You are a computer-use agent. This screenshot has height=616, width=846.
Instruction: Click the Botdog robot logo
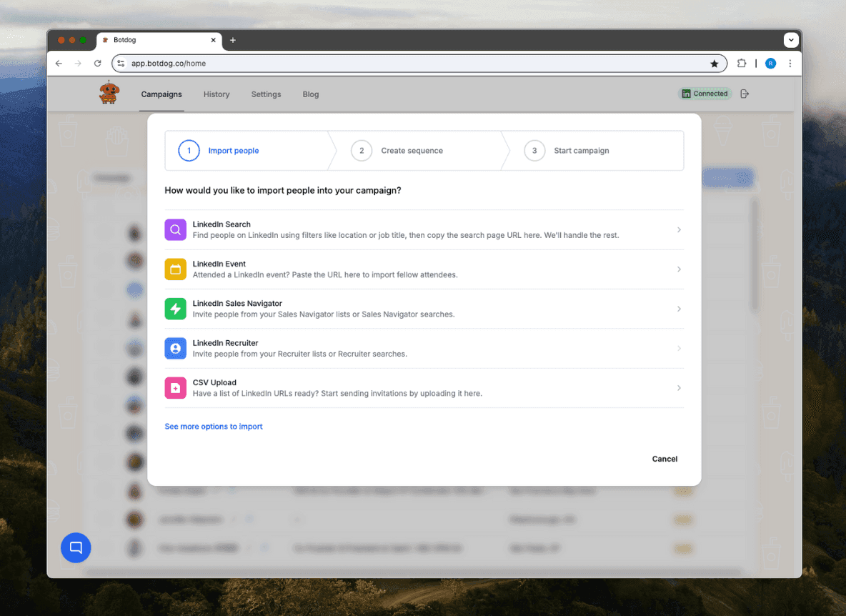[109, 93]
